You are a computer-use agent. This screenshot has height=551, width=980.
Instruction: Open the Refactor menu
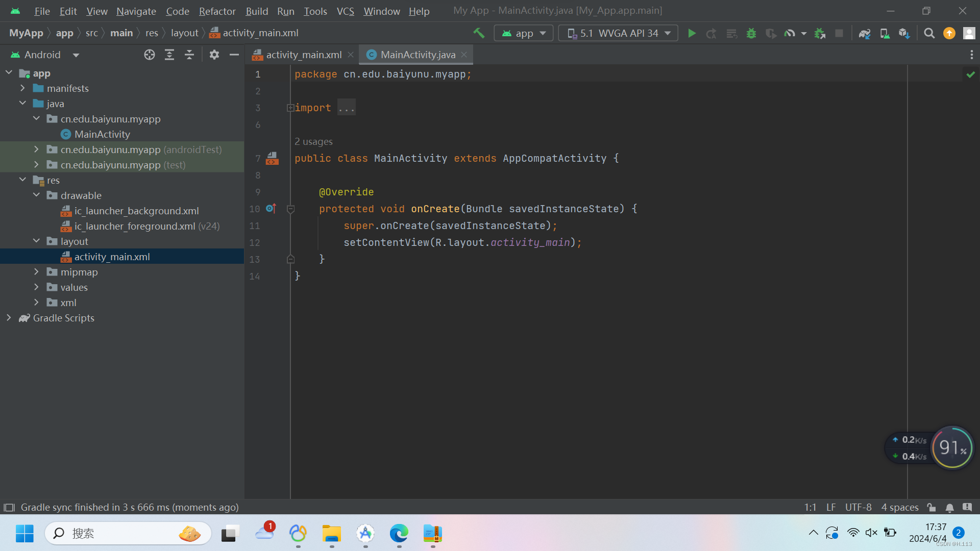coord(217,11)
